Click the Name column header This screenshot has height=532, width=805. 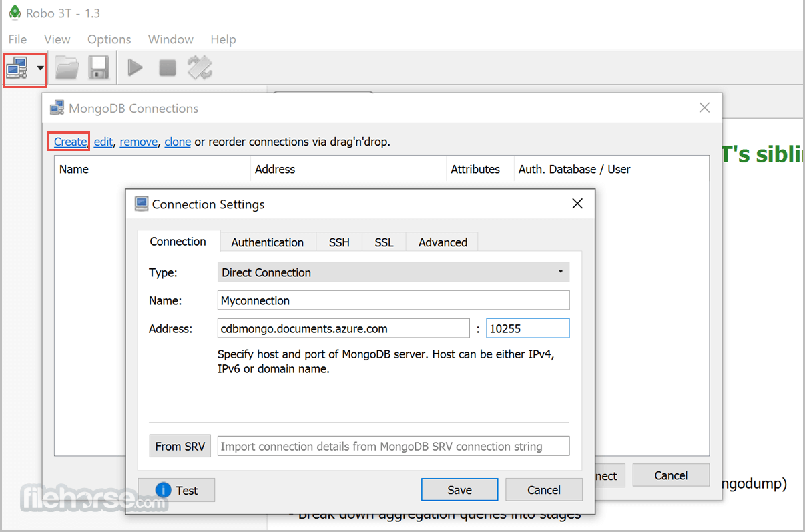(x=152, y=169)
